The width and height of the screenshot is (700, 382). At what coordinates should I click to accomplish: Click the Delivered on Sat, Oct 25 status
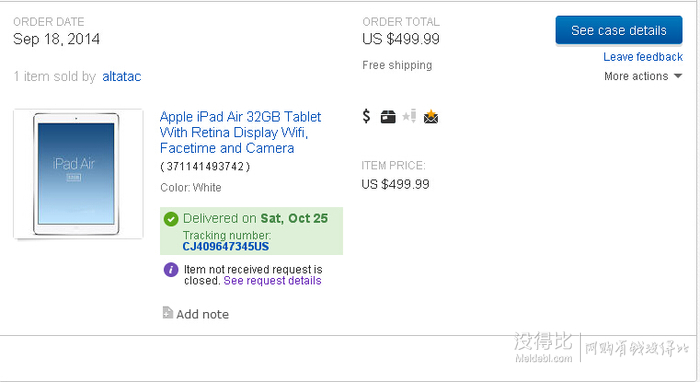pyautogui.click(x=255, y=219)
